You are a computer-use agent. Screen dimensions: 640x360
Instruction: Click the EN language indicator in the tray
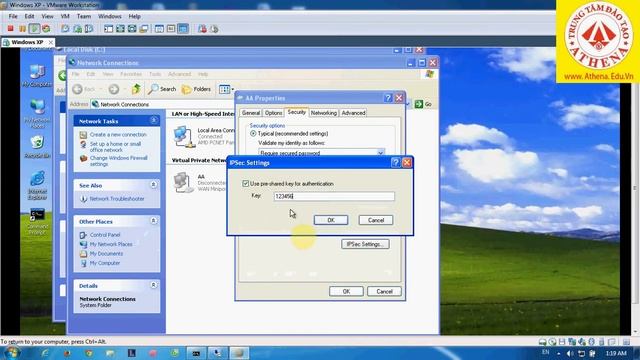coord(545,352)
